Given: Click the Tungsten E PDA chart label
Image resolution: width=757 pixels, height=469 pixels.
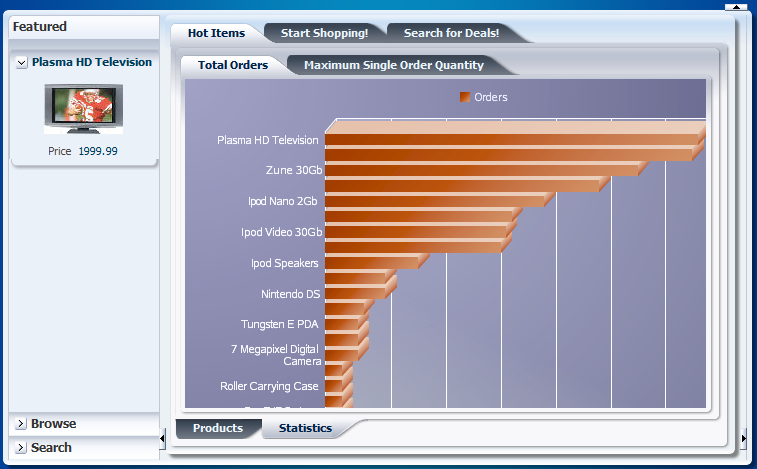Looking at the screenshot, I should (280, 324).
